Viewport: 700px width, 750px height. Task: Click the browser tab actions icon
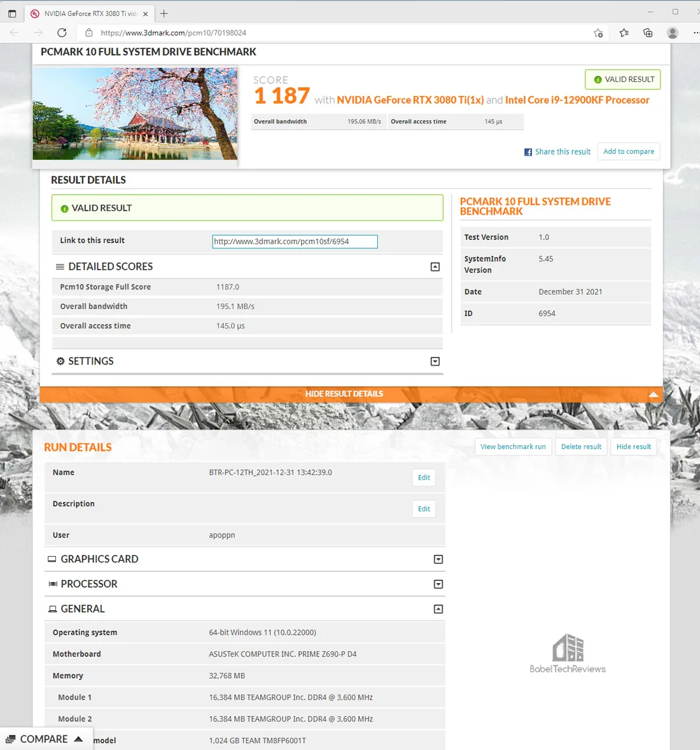point(12,14)
